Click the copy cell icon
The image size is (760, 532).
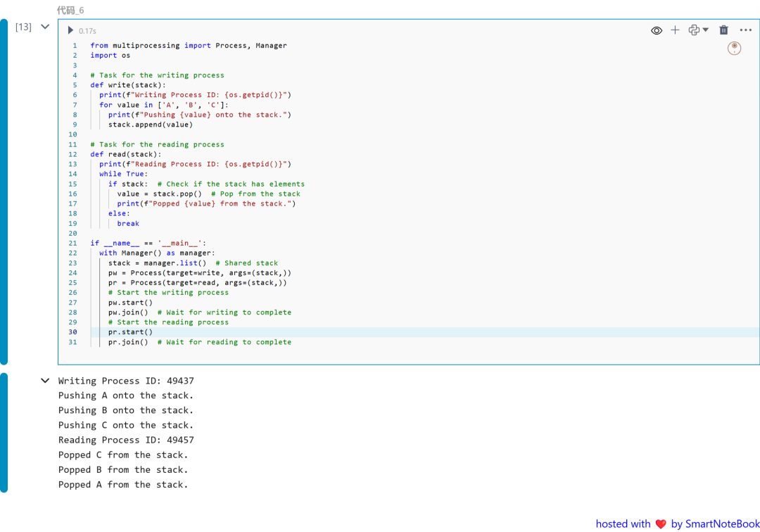coord(694,30)
